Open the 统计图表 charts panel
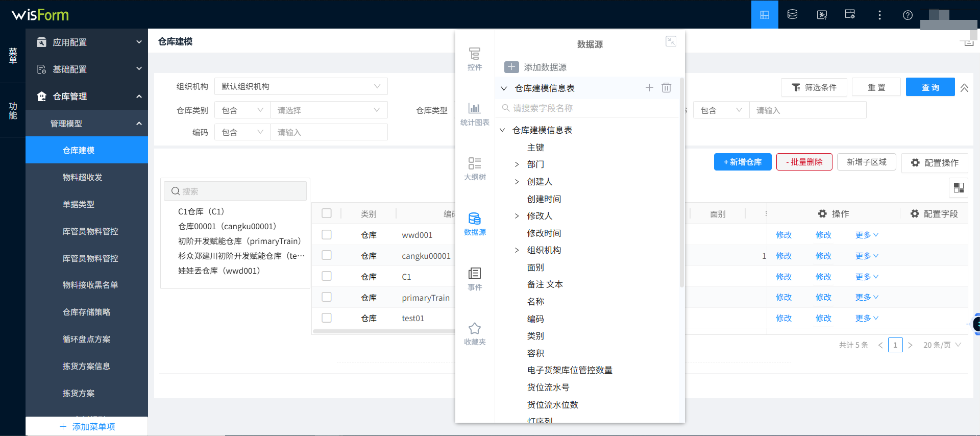980x436 pixels. pos(475,114)
